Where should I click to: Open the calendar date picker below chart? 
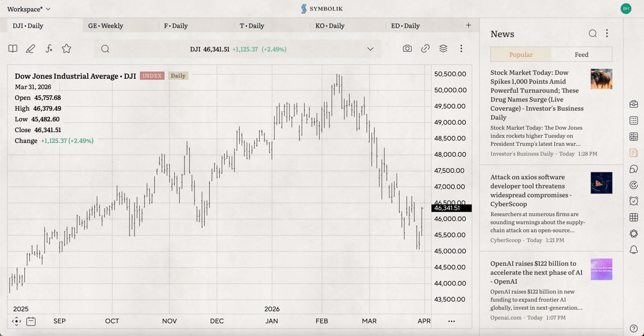pos(31,321)
